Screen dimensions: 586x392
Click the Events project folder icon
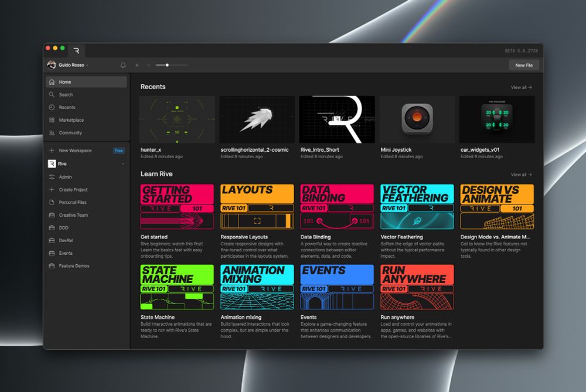click(52, 253)
